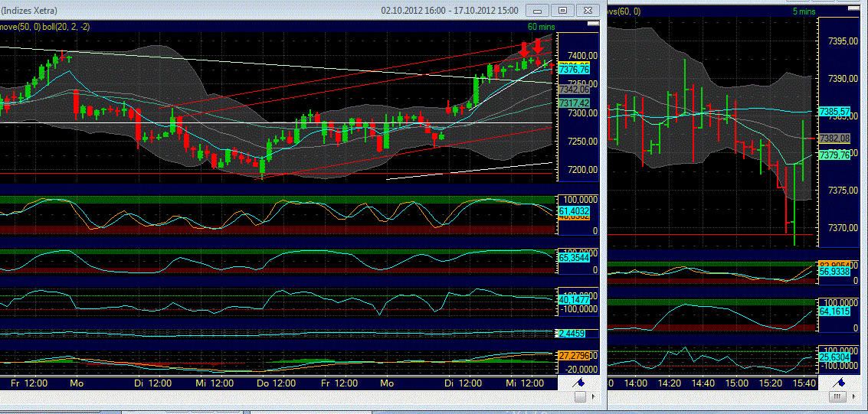868x414 pixels.
Task: Click the stochastic value label 61,4032
Action: pyautogui.click(x=574, y=211)
